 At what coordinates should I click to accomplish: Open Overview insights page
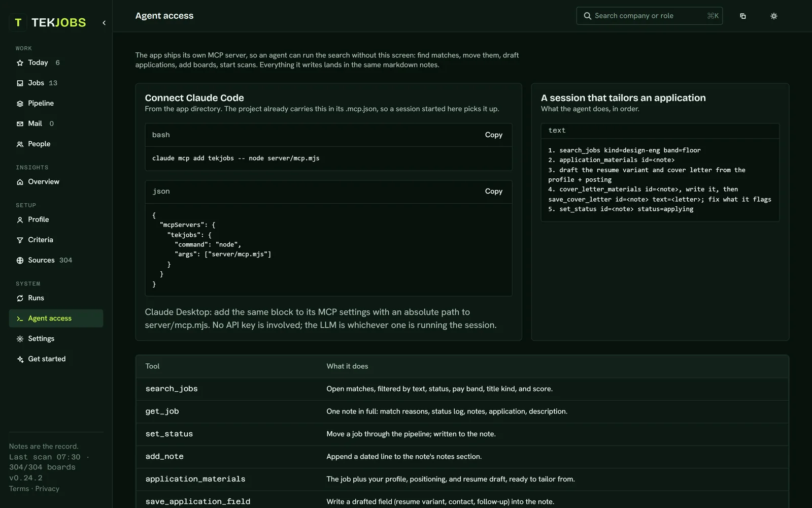click(56, 181)
